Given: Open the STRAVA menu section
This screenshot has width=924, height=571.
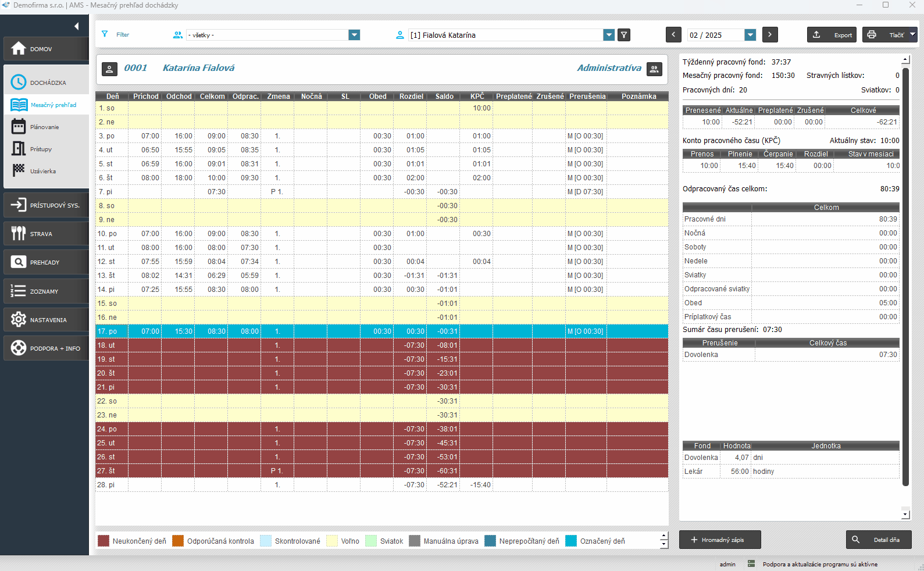Looking at the screenshot, I should tap(46, 234).
